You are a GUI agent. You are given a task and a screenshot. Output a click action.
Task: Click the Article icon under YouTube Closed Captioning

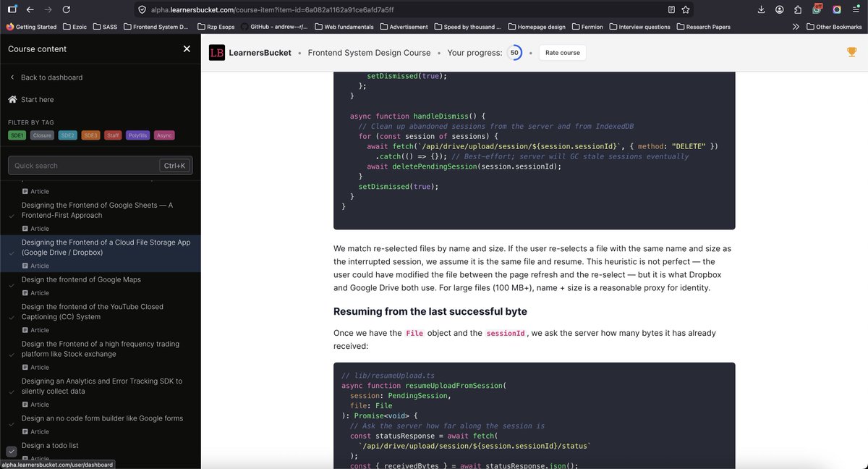pyautogui.click(x=25, y=330)
